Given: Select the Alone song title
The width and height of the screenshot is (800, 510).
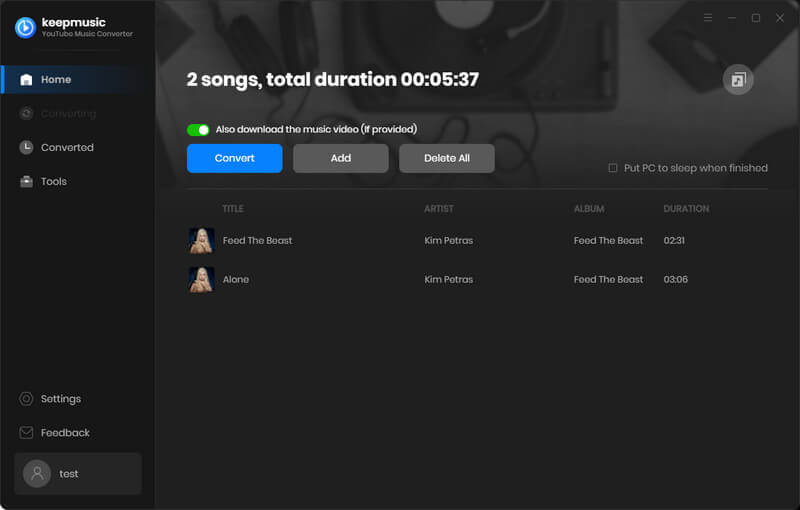Looking at the screenshot, I should 236,279.
